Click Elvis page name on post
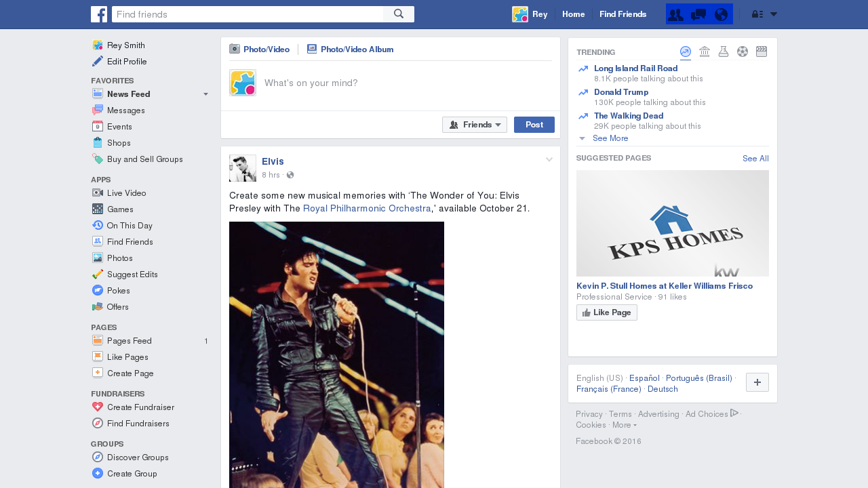Image resolution: width=868 pixels, height=488 pixels. pos(273,161)
